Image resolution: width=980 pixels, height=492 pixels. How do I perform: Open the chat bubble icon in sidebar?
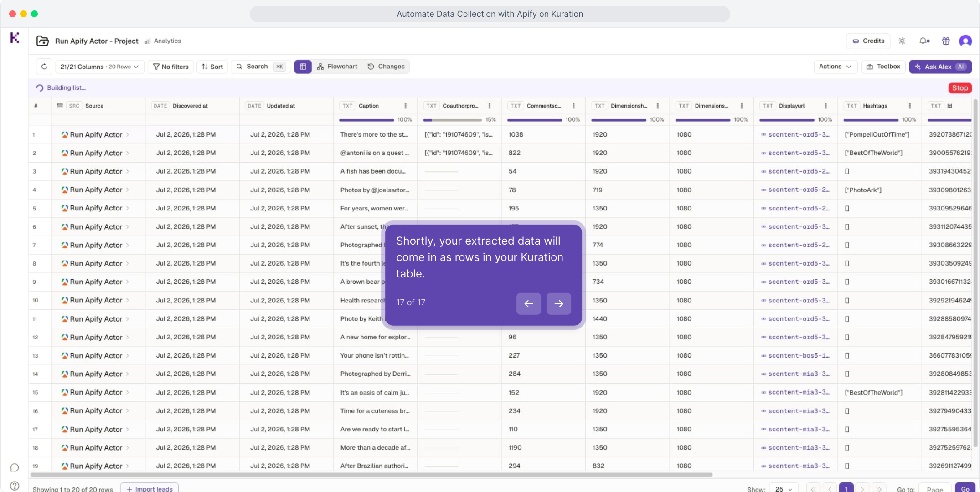[x=15, y=468]
